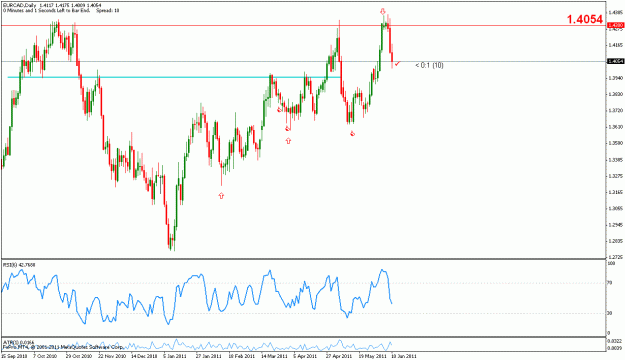The height and width of the screenshot is (360, 625).
Task: Click the '27 Jan 2011' date label
Action: [208, 356]
